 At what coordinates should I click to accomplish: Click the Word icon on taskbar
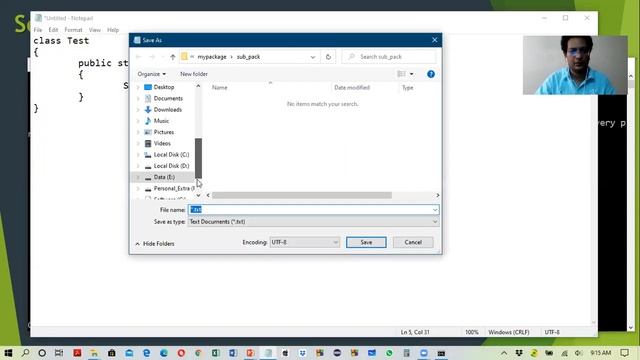233,353
